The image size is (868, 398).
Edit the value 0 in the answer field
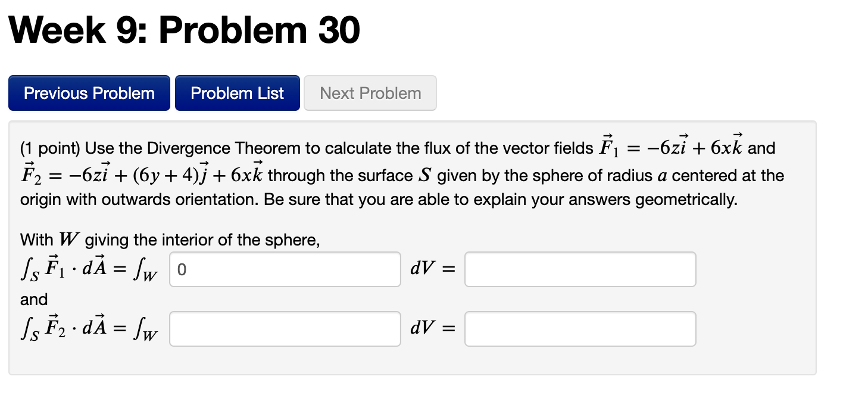click(285, 269)
